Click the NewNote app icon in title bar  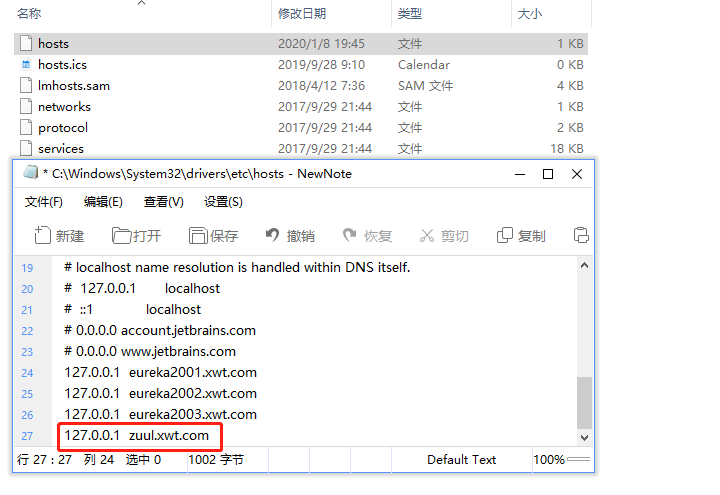tap(31, 173)
